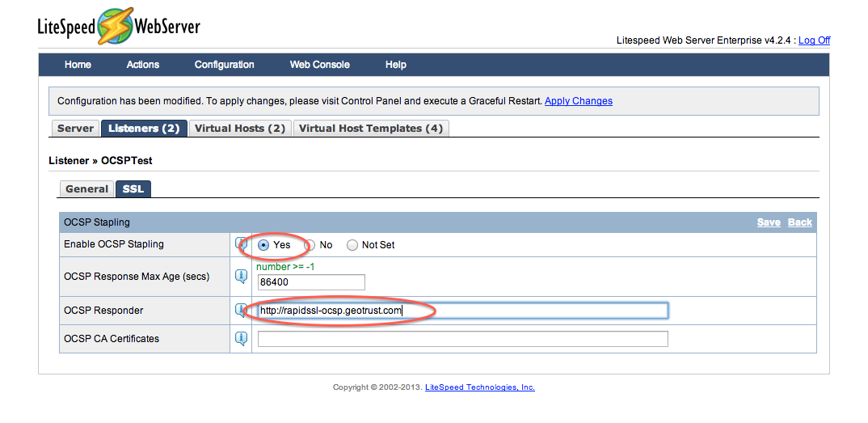Click 'Copyright © 2002-2013.' footer text
This screenshot has height=423, width=868.
pyautogui.click(x=377, y=387)
